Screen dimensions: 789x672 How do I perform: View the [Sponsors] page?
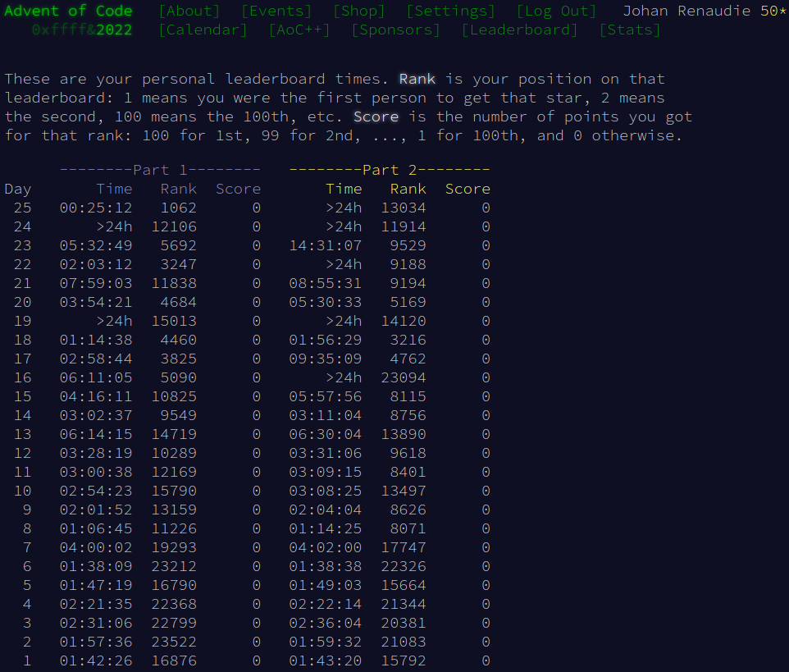(396, 30)
